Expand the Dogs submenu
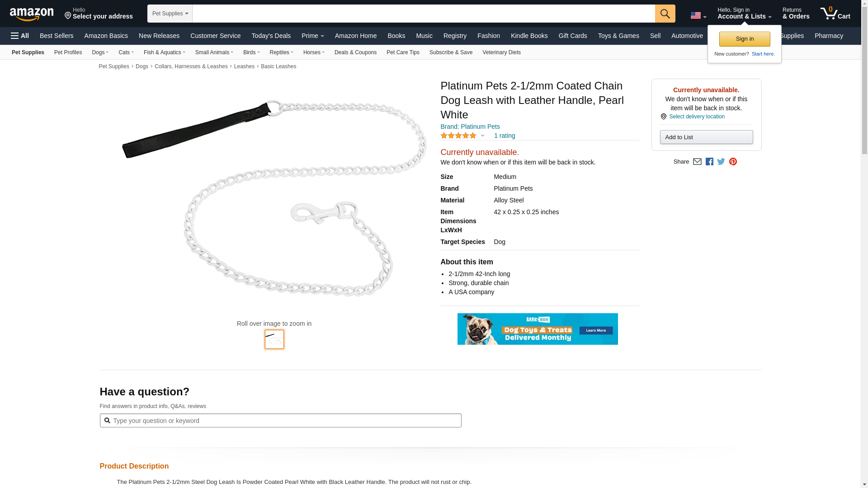Viewport: 868px width, 488px height. (x=100, y=52)
